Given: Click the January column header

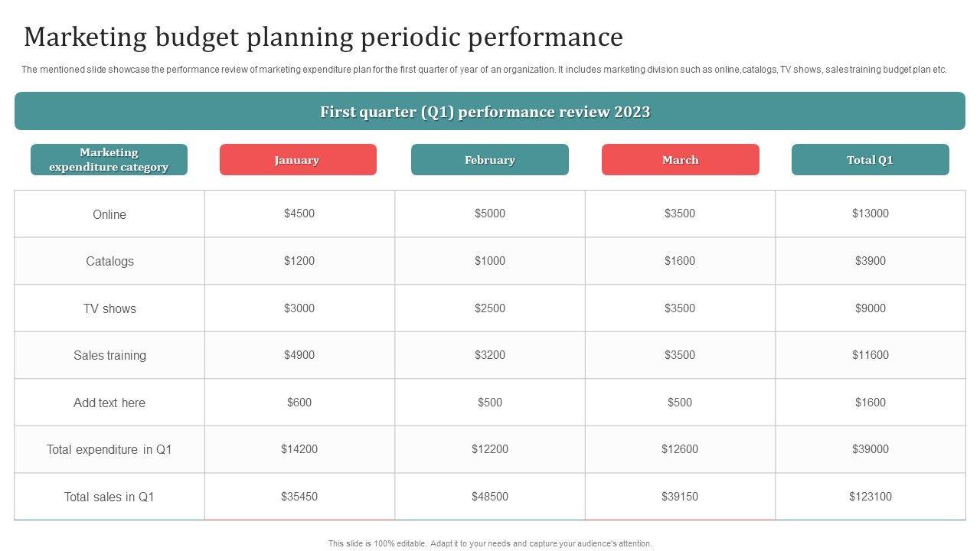Looking at the screenshot, I should click(x=298, y=160).
